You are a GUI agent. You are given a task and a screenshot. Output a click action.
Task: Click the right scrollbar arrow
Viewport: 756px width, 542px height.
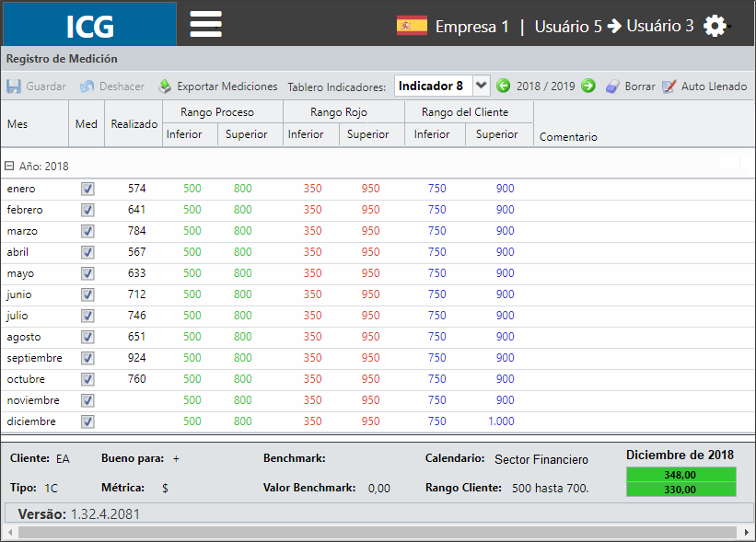point(747,533)
